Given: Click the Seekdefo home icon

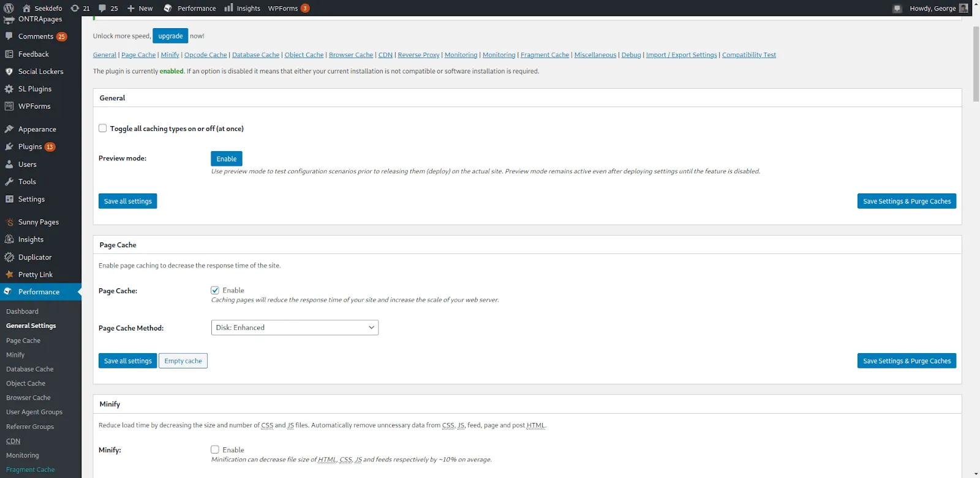Looking at the screenshot, I should [x=26, y=8].
